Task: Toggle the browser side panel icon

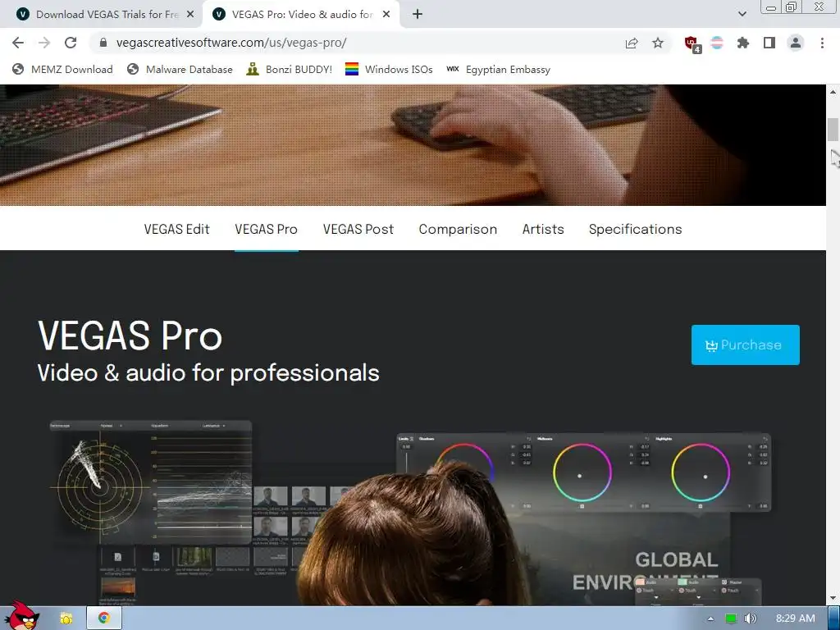Action: tap(769, 43)
